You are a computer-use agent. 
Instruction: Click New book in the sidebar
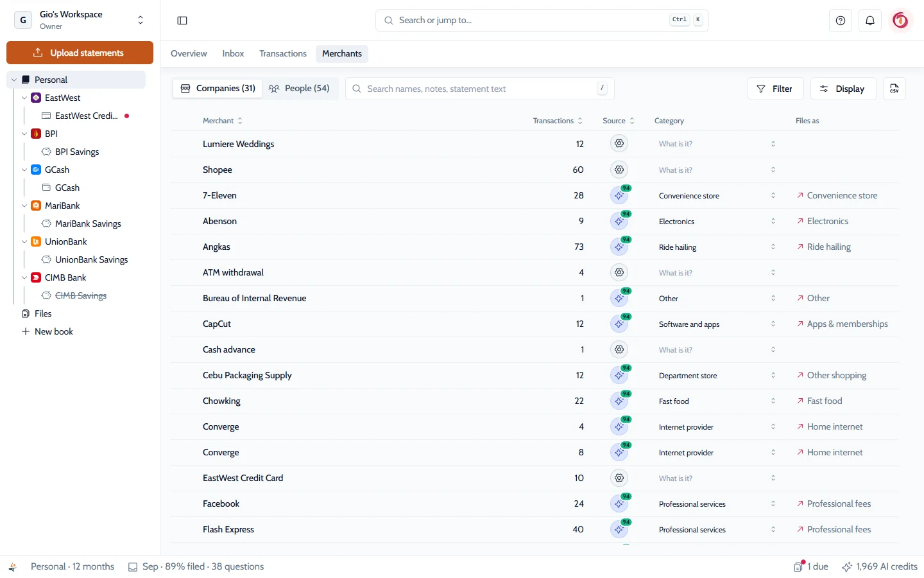[x=54, y=331]
